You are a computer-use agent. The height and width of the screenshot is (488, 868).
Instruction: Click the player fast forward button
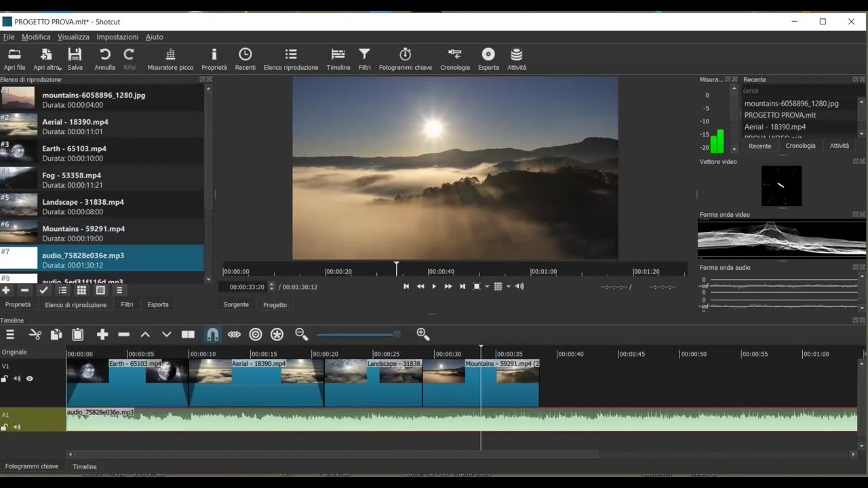[x=448, y=287]
